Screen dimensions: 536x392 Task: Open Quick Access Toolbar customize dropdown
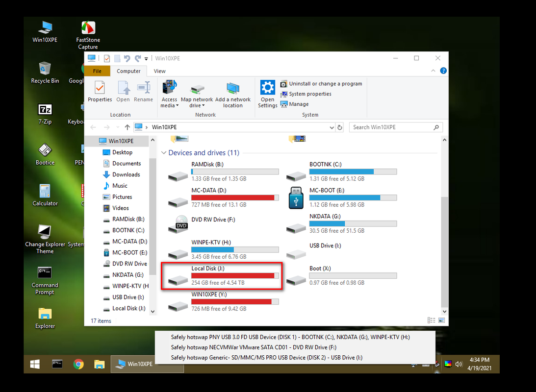(x=146, y=58)
